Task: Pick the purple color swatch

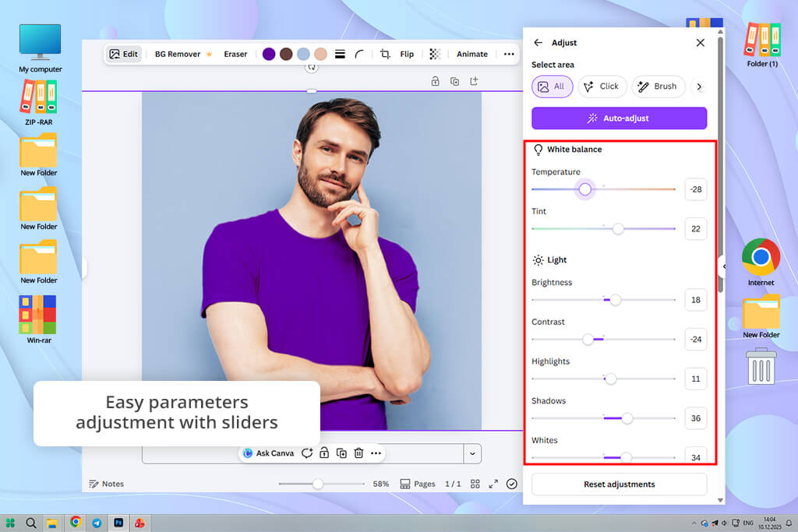Action: tap(269, 54)
